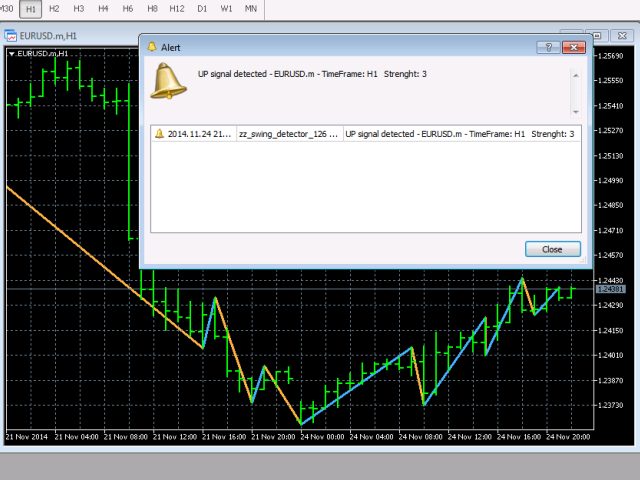Screen dimensions: 640x480
Task: Switch to the M30 timeframe
Action: 8,8
